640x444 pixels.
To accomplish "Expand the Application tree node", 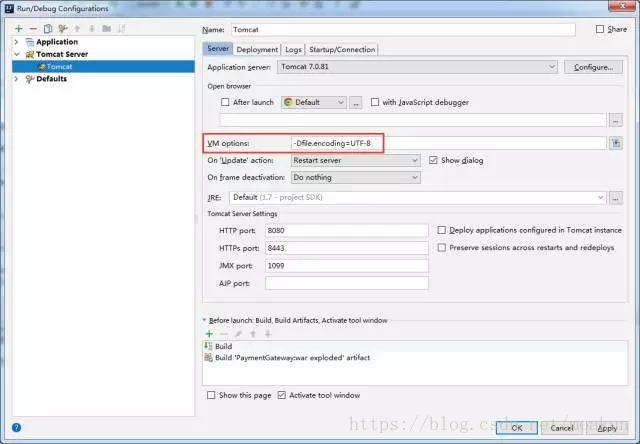I will [16, 42].
